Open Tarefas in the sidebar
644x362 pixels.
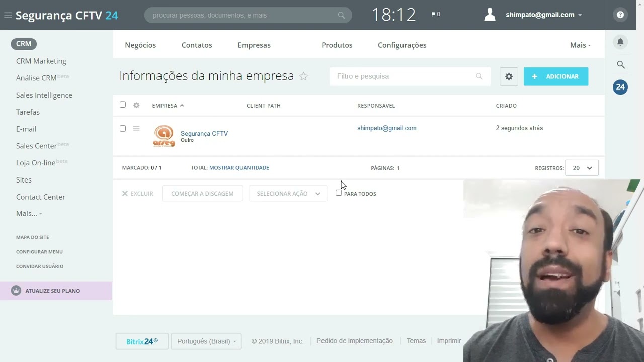pyautogui.click(x=28, y=112)
